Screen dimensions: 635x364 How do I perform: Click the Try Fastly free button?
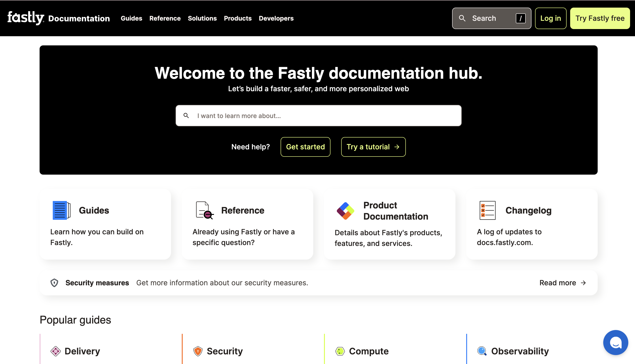[600, 18]
